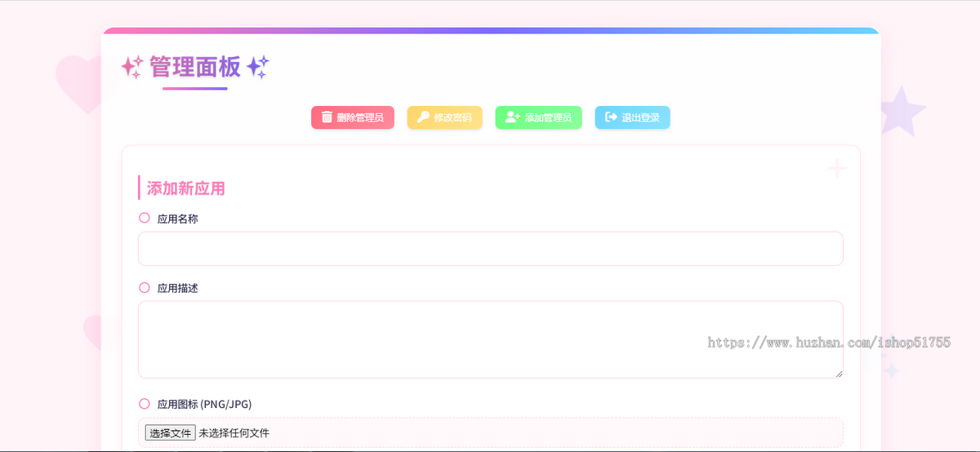
Task: Click the key icon on 修改密码 button
Action: pos(423,117)
